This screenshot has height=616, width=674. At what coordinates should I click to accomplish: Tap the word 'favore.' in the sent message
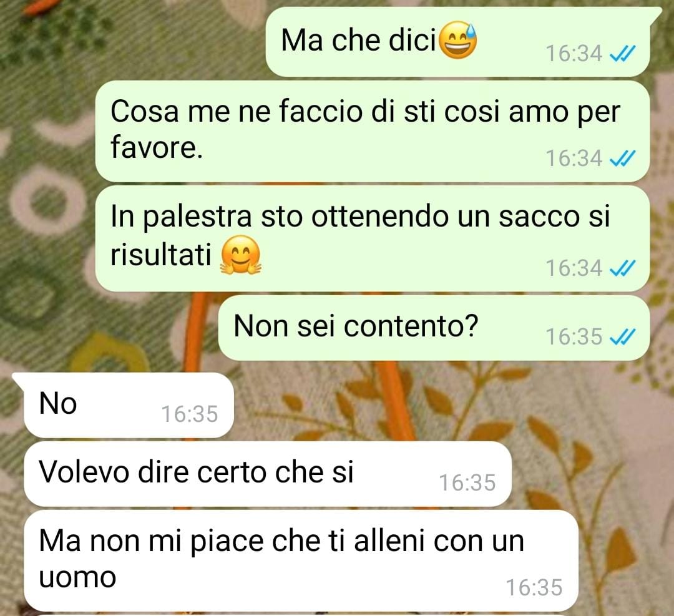point(157,147)
